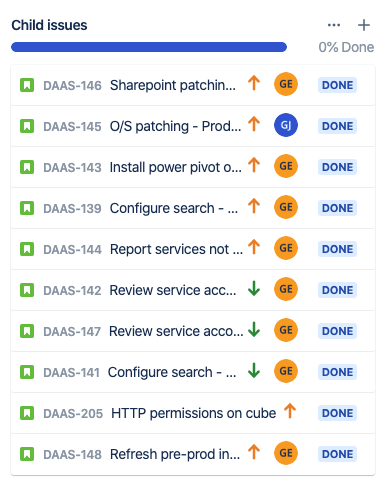Image resolution: width=390 pixels, height=485 pixels.
Task: Click the GE assignee avatar on DAAS-144
Action: pos(286,248)
